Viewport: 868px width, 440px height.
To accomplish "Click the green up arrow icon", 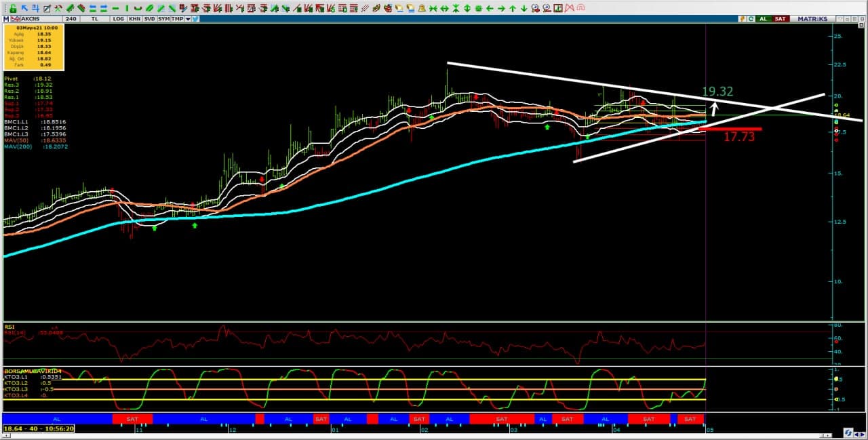I will 512,8.
